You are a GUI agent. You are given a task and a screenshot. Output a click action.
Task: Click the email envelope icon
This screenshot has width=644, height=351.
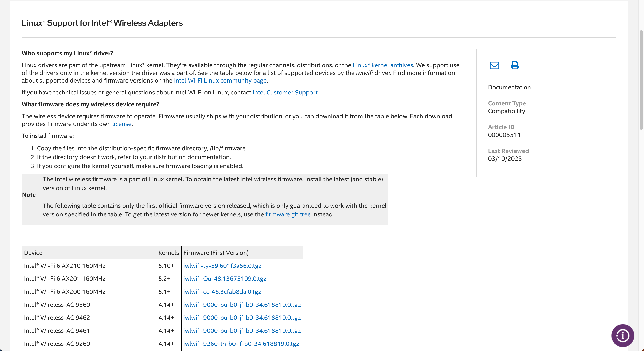coord(494,65)
